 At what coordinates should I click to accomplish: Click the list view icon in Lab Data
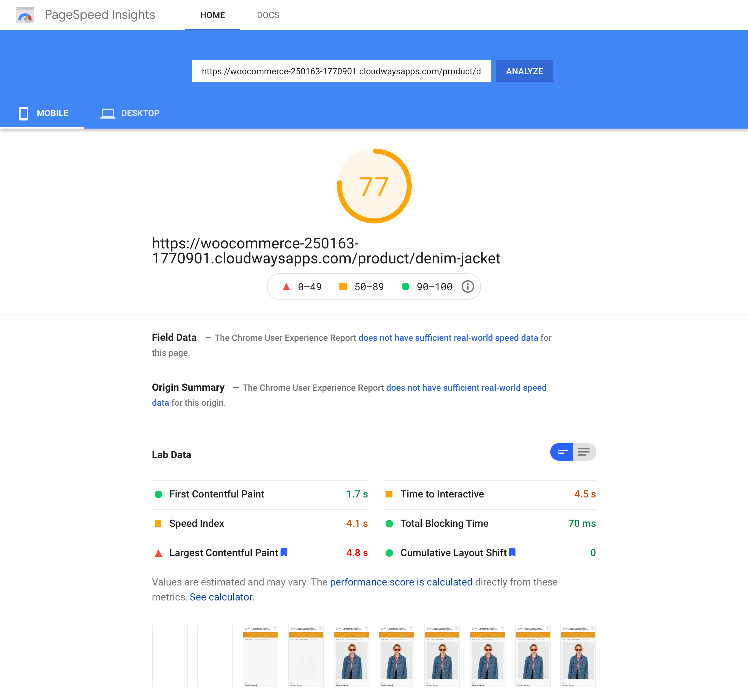pos(584,451)
